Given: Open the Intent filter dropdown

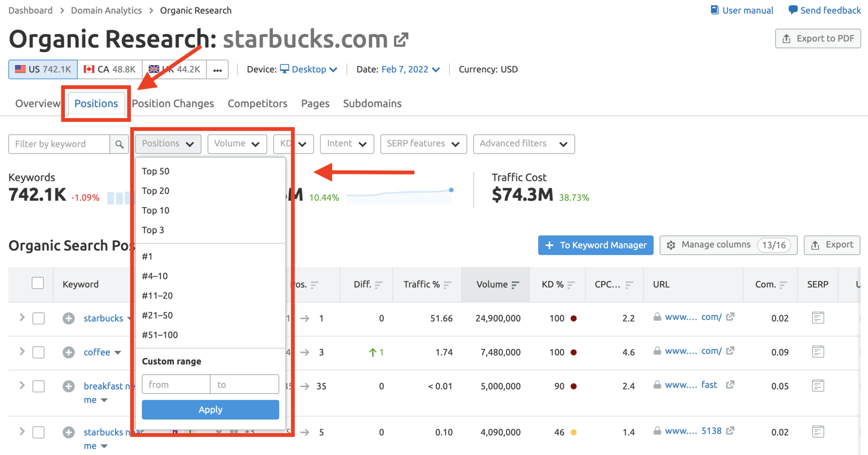Looking at the screenshot, I should 347,144.
